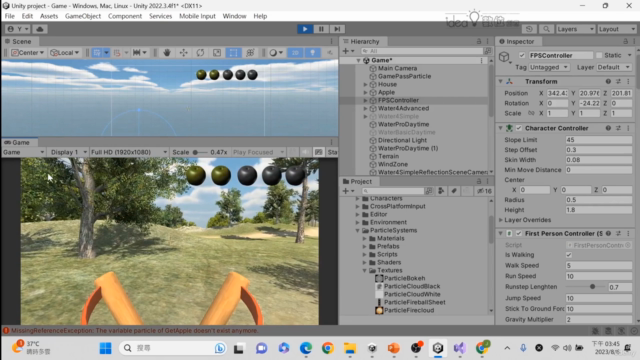Open the undo history icon

click(529, 29)
